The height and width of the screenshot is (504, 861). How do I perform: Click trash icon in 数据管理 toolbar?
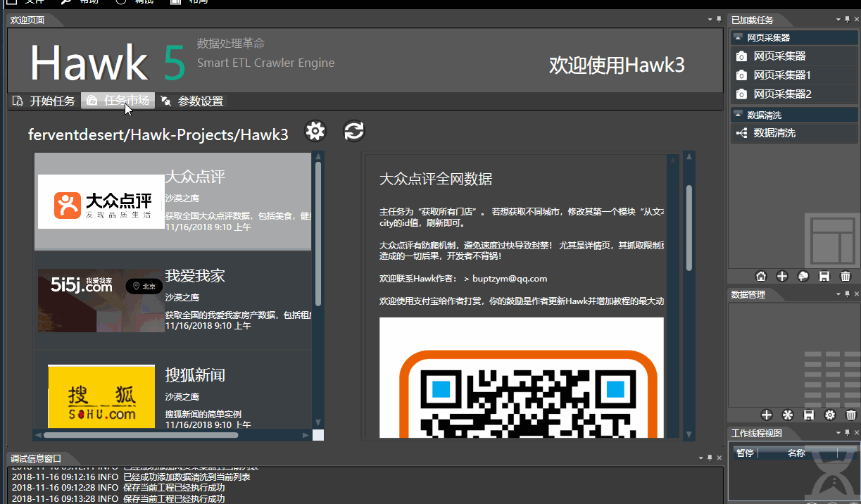click(x=851, y=415)
